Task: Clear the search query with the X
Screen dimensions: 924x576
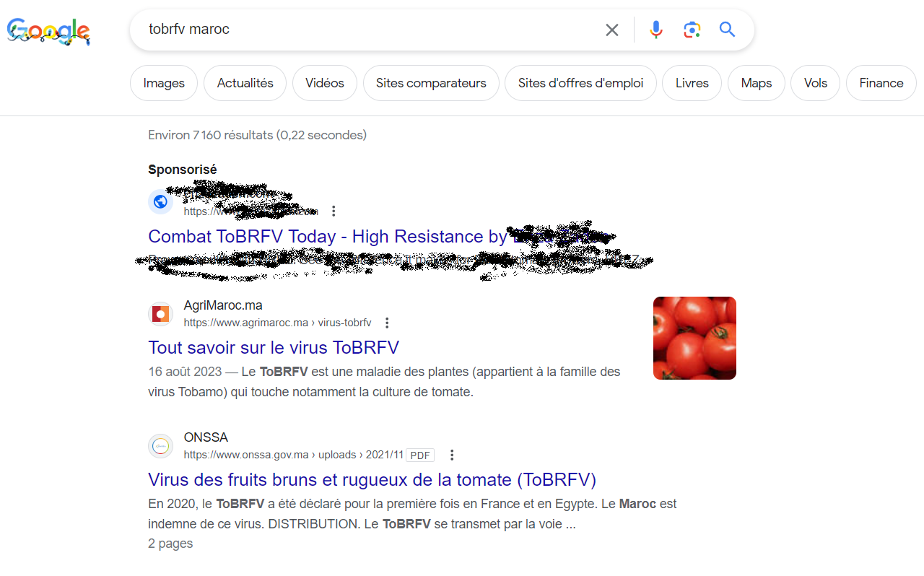Action: [x=612, y=30]
